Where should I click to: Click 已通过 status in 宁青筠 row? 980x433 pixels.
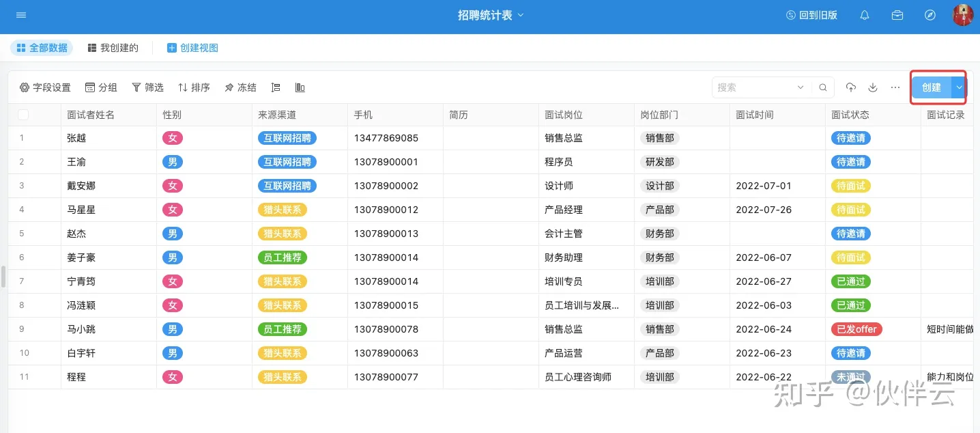851,281
